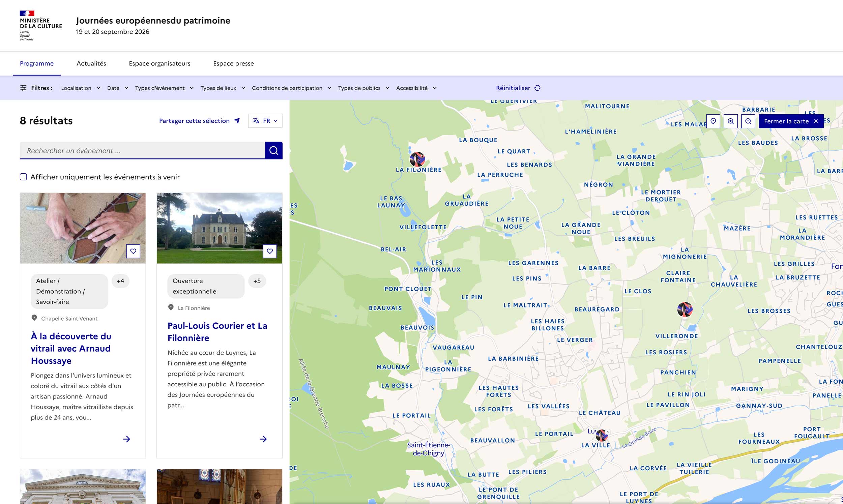Viewport: 843px width, 504px height.
Task: Click the 'Chapelle Saint-Venant' location text
Action: [x=69, y=318]
